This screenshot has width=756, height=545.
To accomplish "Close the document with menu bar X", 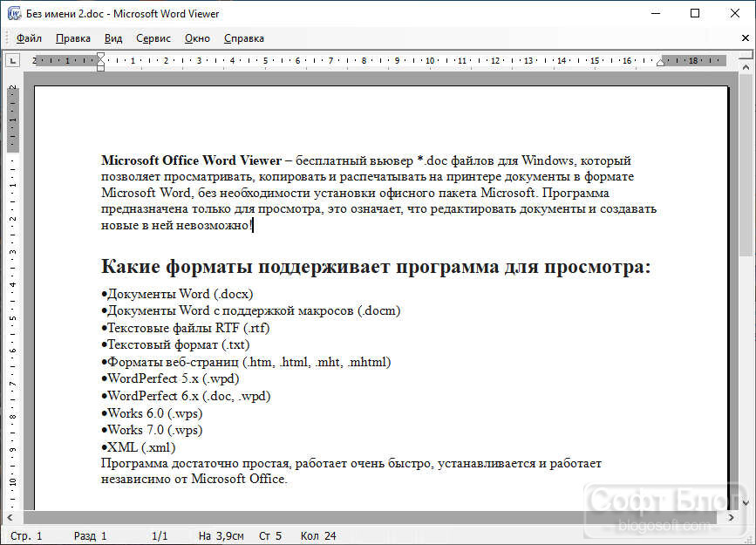I will pyautogui.click(x=745, y=38).
